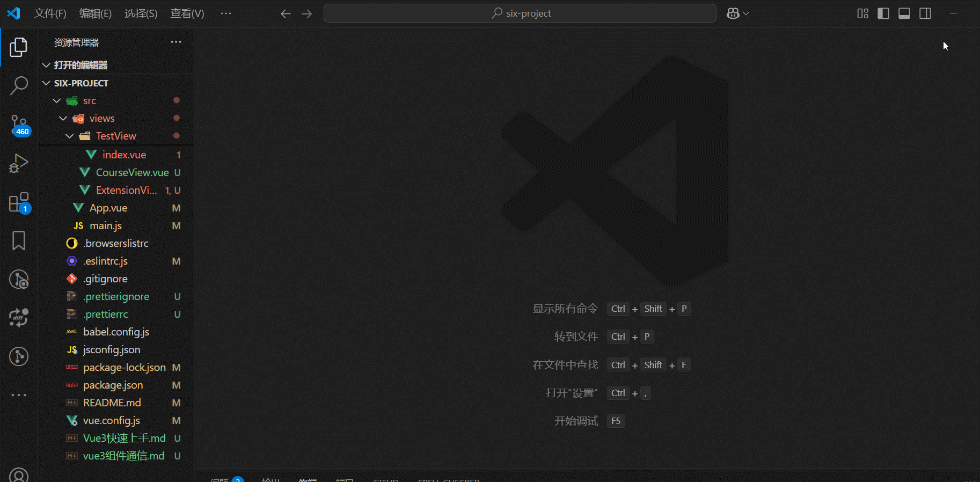Open the Vue3快速上手.md file

(116, 438)
